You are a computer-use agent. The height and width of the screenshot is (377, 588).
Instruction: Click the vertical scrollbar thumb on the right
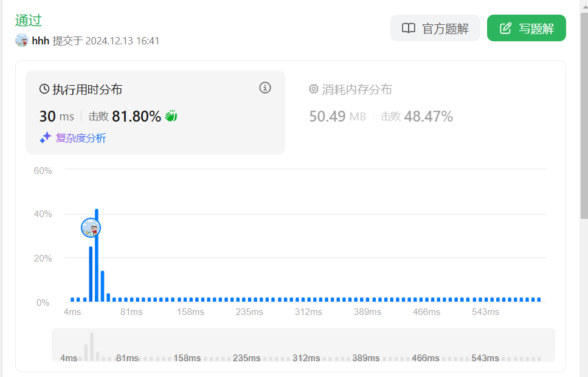pyautogui.click(x=584, y=116)
